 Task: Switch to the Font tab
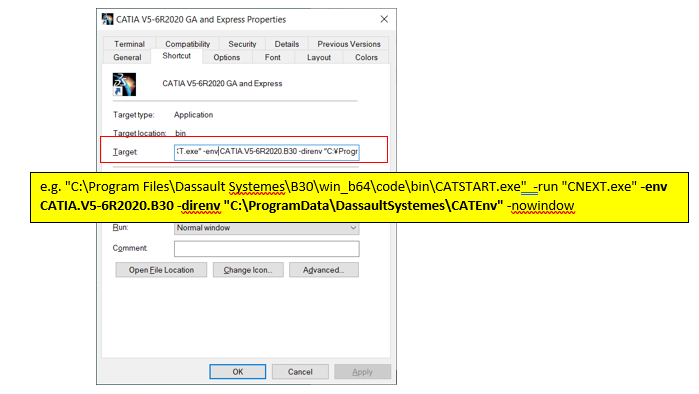(272, 57)
